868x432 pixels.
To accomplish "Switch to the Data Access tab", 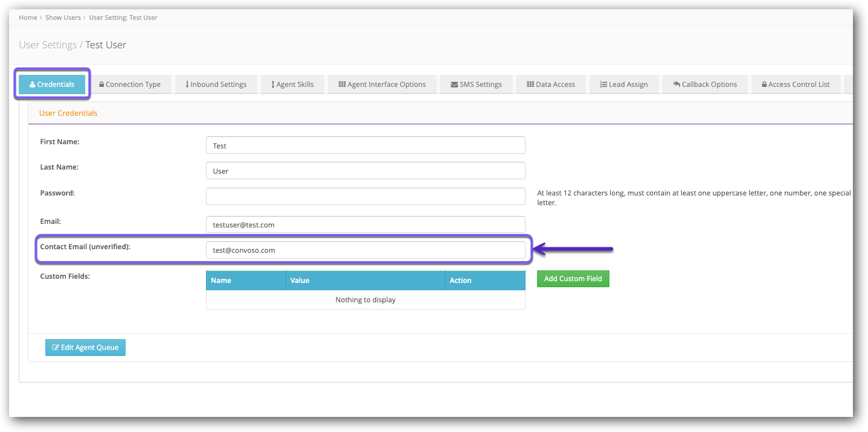I will 551,84.
